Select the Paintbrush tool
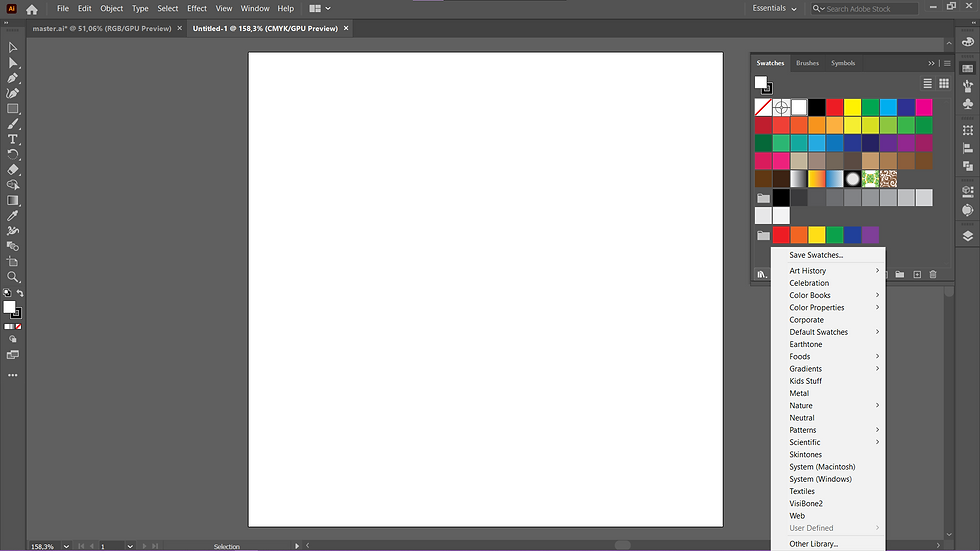This screenshot has height=551, width=980. 12,124
